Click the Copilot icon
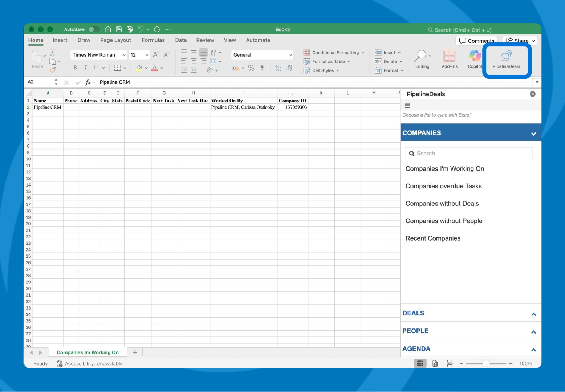 475,60
